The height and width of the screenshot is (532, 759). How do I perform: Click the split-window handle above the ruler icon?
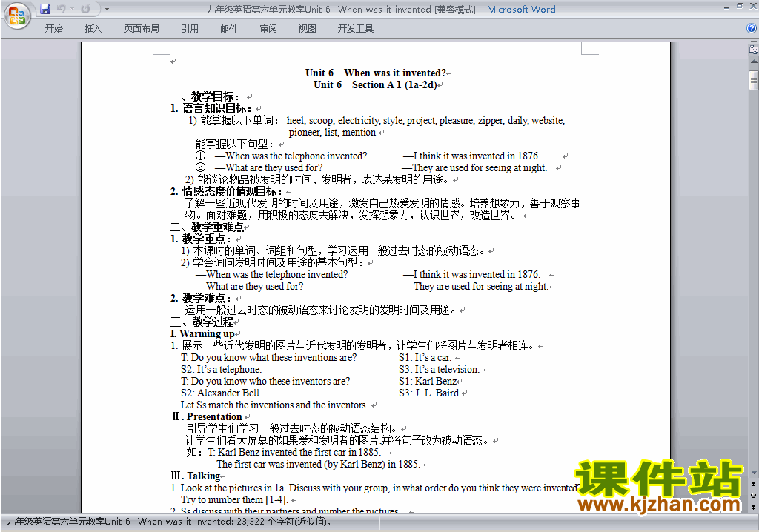[x=754, y=42]
